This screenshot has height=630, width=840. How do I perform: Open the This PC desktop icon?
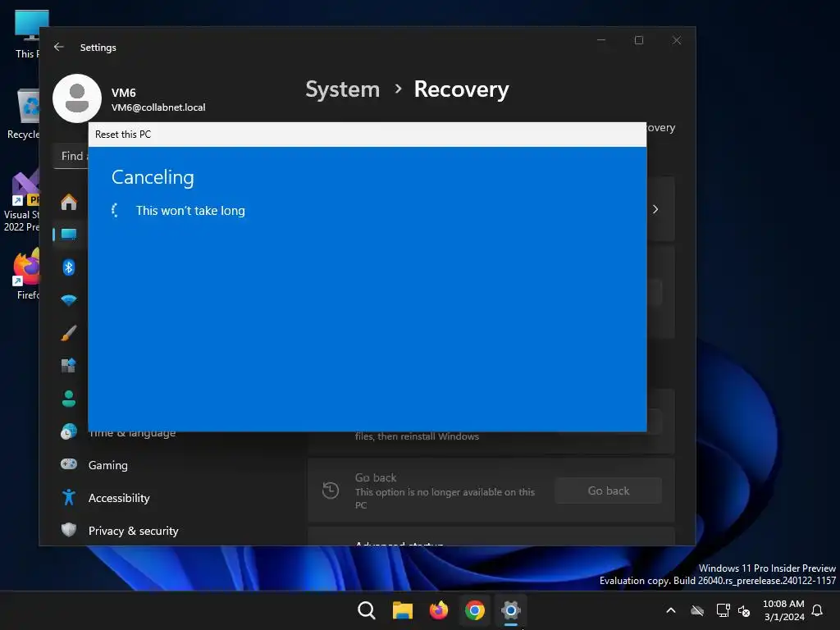tap(27, 34)
